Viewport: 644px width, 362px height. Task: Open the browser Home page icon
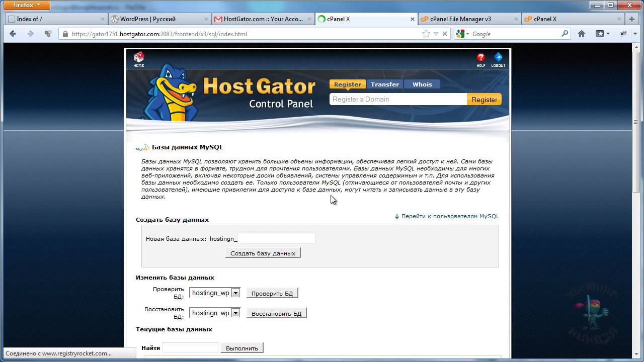tap(582, 34)
